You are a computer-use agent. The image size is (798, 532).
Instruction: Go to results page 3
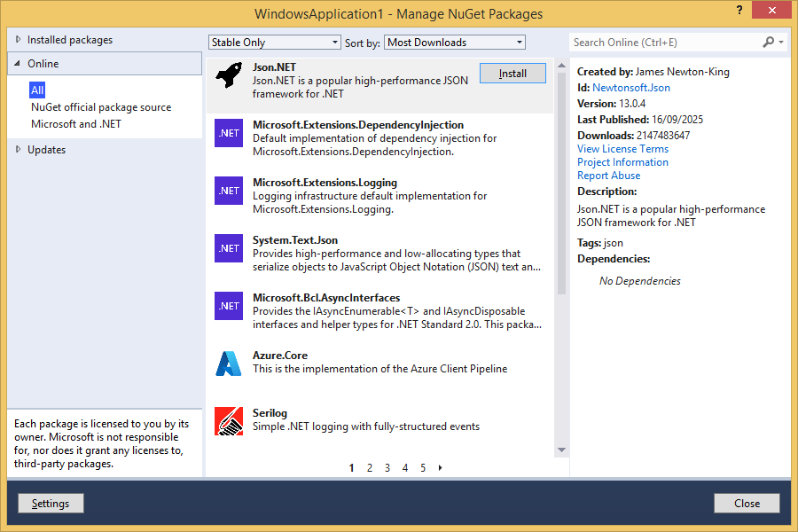387,468
